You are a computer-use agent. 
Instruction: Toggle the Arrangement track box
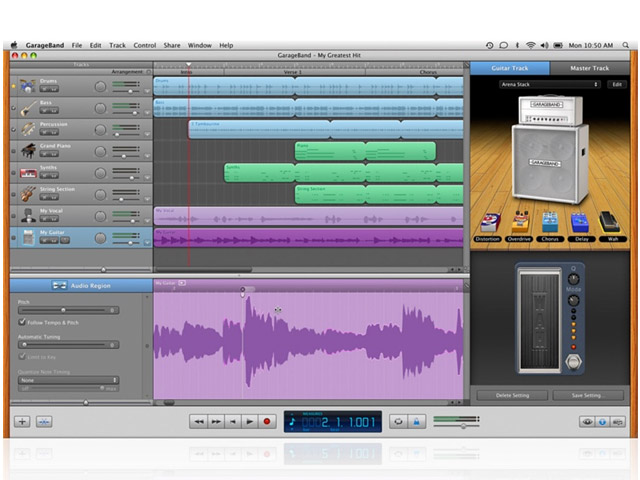point(149,71)
